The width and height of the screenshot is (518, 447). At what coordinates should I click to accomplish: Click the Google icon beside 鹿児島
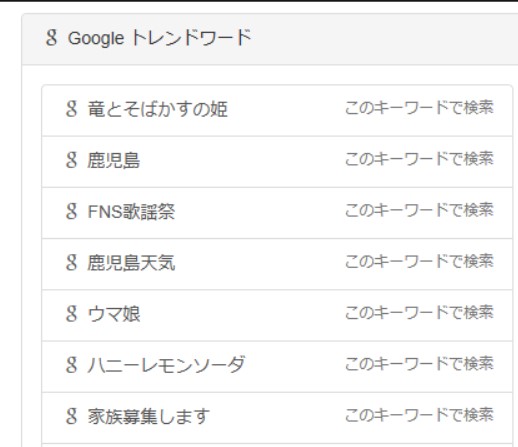pyautogui.click(x=71, y=160)
